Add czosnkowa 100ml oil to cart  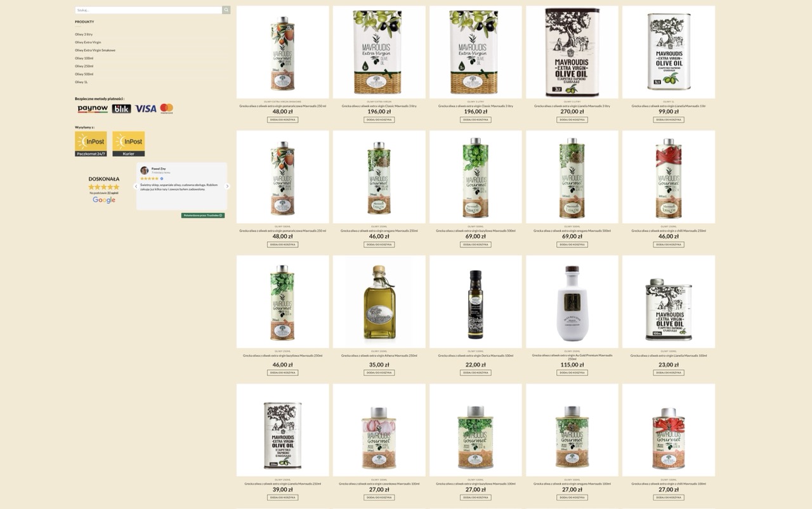point(379,498)
